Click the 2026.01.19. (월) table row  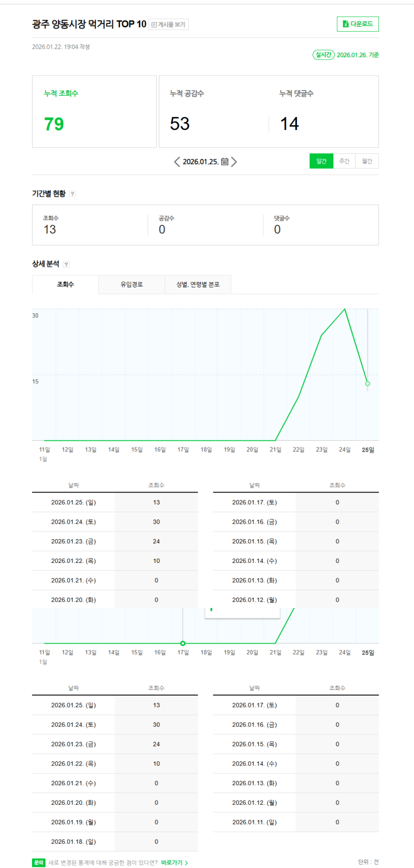(115, 822)
